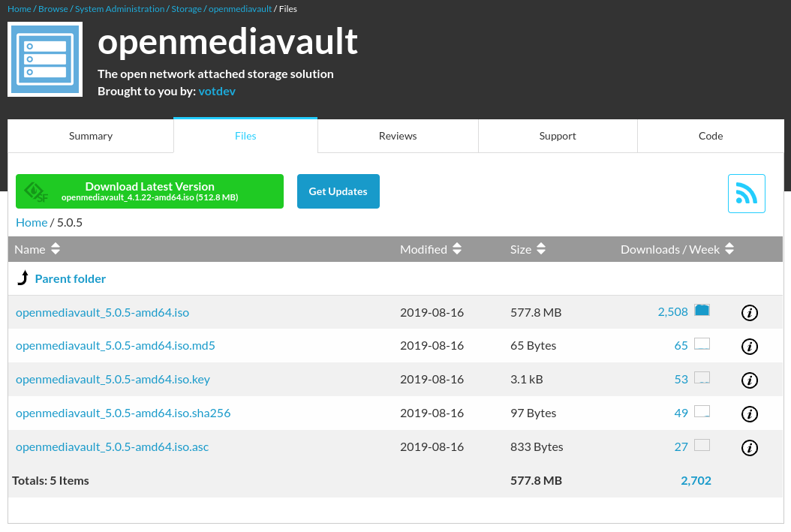Click the 65 weekly downloads count
Image resolution: width=791 pixels, height=532 pixels.
tap(681, 345)
